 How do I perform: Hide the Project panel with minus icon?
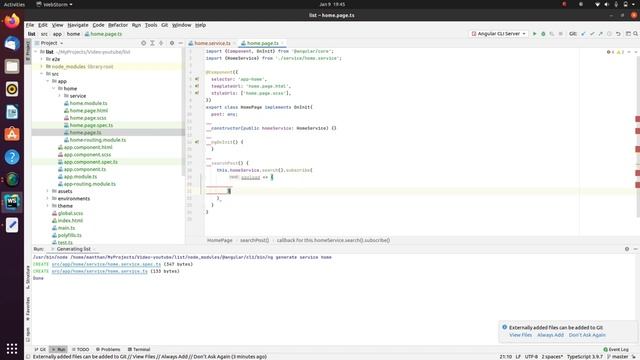pos(180,43)
